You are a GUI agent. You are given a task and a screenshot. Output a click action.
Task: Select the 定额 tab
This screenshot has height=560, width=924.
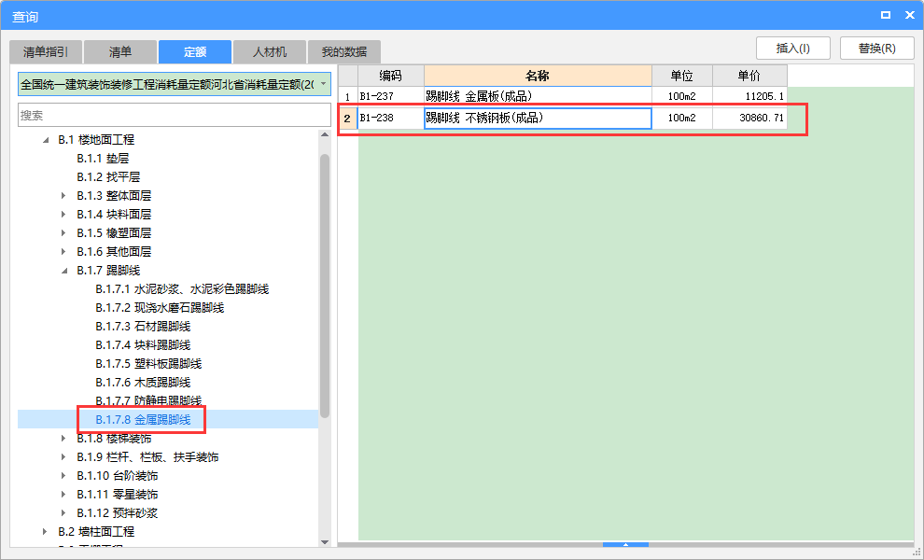194,52
